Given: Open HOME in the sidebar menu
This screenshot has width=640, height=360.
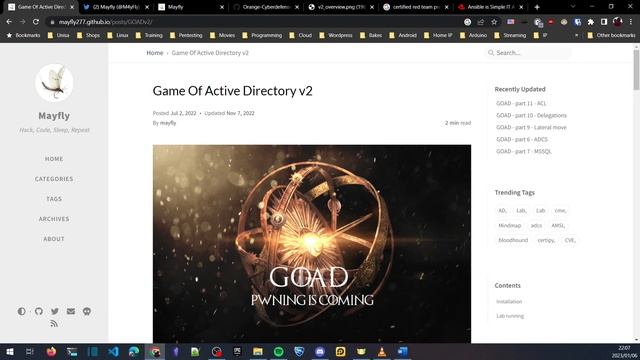Looking at the screenshot, I should click(x=54, y=159).
